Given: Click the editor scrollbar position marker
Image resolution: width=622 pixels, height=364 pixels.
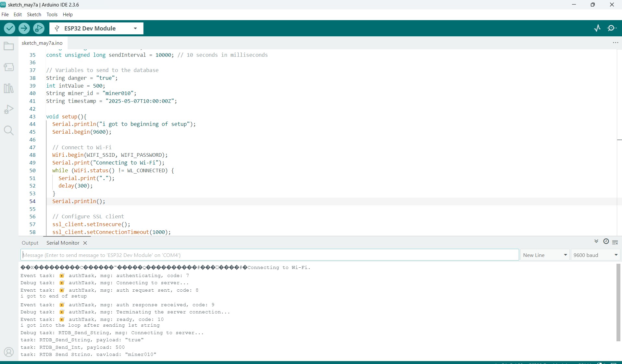Looking at the screenshot, I should [619, 140].
